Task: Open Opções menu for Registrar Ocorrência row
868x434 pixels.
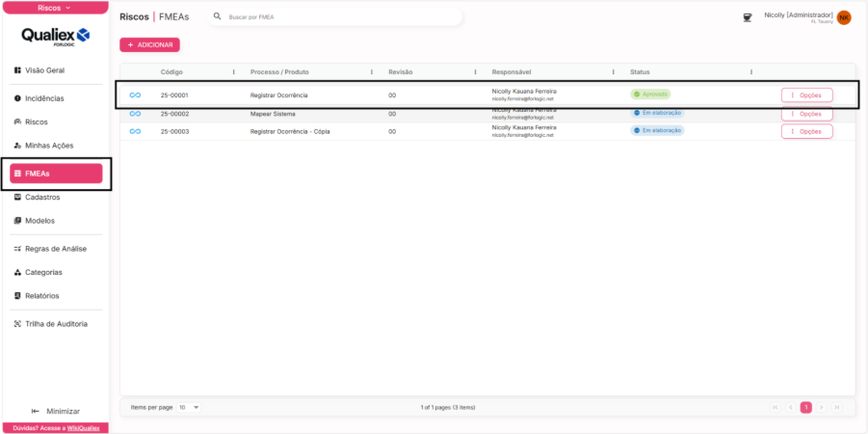Action: click(x=806, y=95)
